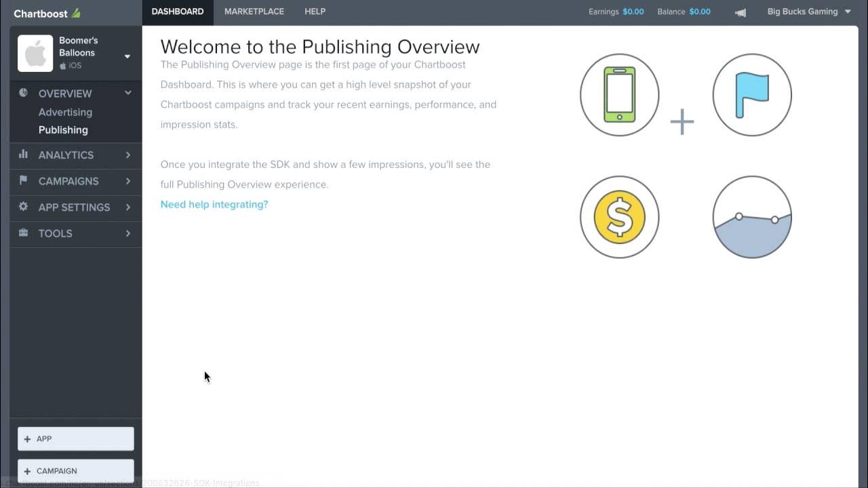The image size is (868, 488).
Task: Click the Tools briefcase icon
Action: pyautogui.click(x=24, y=232)
